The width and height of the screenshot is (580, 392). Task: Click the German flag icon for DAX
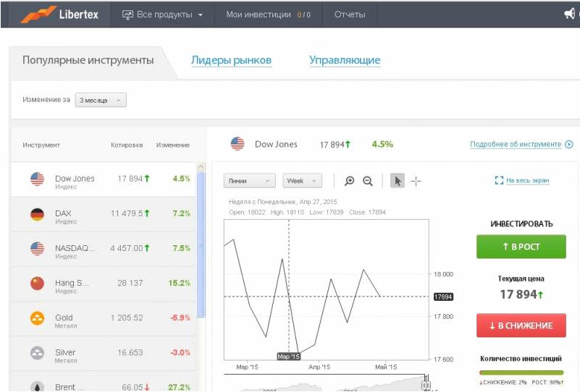(x=37, y=214)
